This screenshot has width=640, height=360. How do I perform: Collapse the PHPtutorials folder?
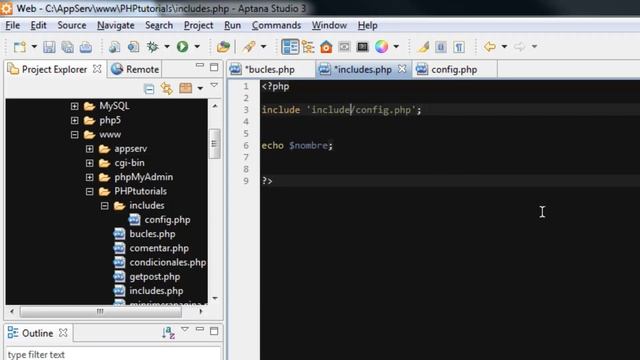(89, 191)
